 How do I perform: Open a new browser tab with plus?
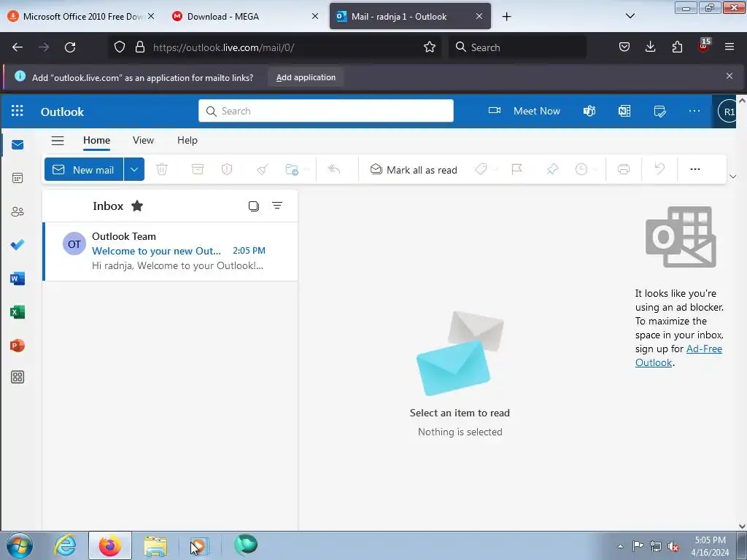[x=506, y=17]
